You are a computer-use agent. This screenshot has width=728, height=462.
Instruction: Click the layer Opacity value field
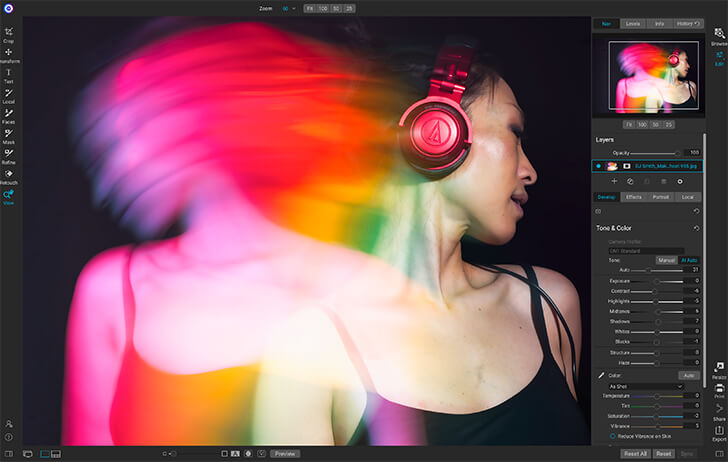692,153
